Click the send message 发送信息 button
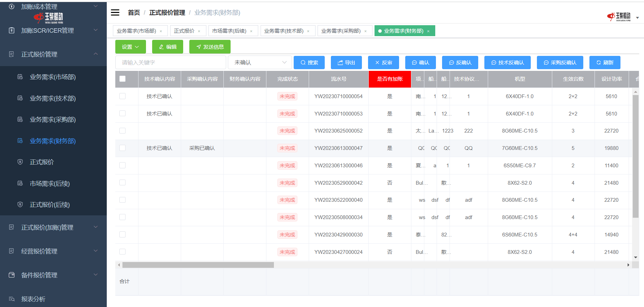 tap(210, 47)
